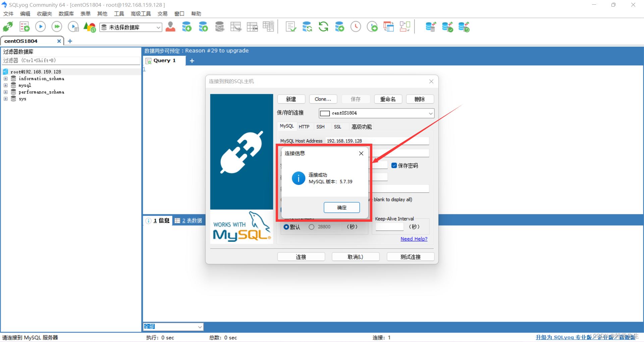Expand the information_schema tree node
The height and width of the screenshot is (342, 644).
pos(6,78)
